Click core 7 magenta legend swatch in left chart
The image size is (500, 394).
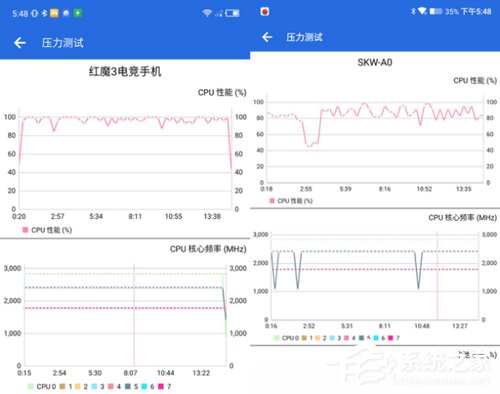point(161,386)
